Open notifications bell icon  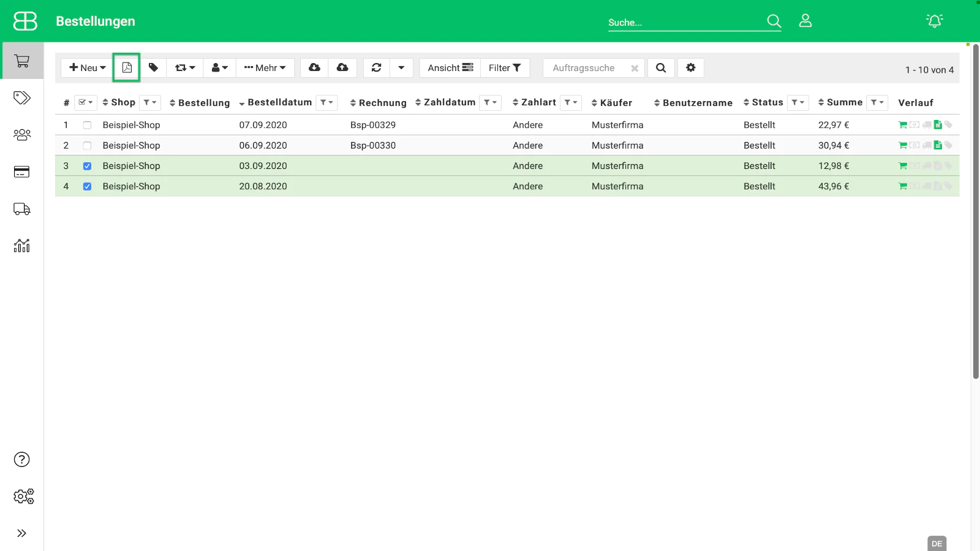click(x=934, y=21)
